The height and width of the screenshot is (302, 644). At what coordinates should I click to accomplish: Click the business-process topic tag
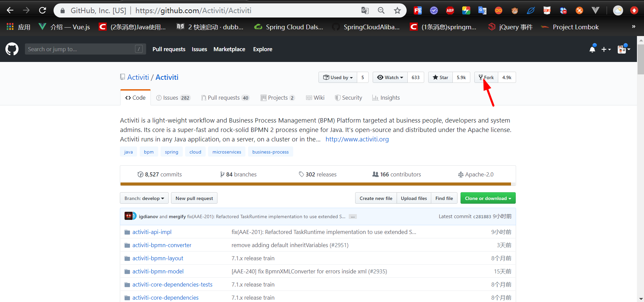pos(270,152)
